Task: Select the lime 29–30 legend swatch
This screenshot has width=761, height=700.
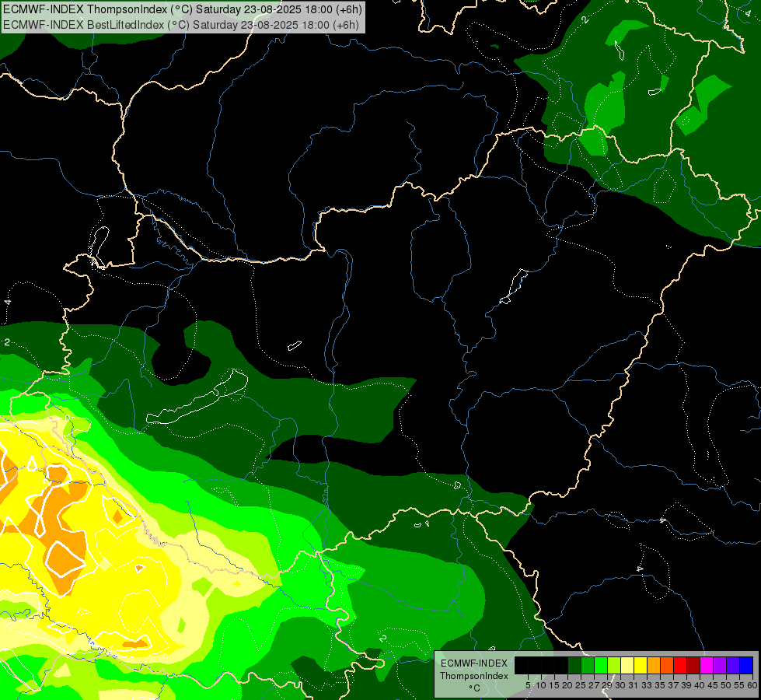Action: (x=614, y=665)
